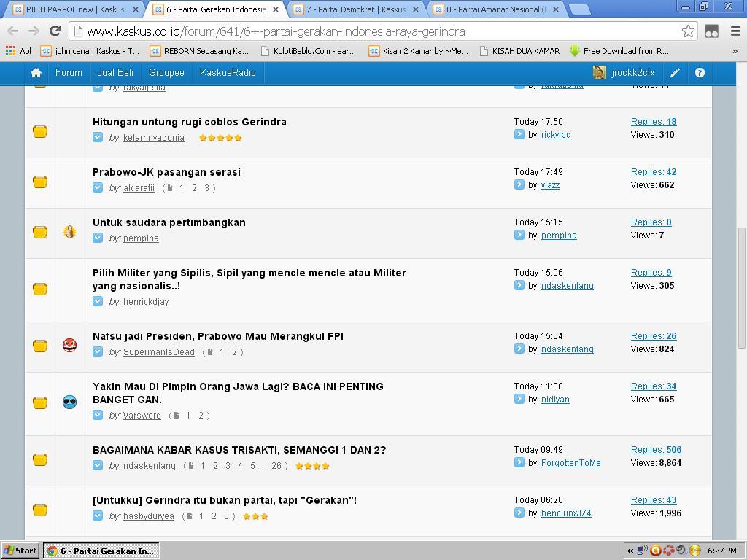Open Chrome menu hamburger icon
Screen dimensions: 747x560
click(x=735, y=31)
